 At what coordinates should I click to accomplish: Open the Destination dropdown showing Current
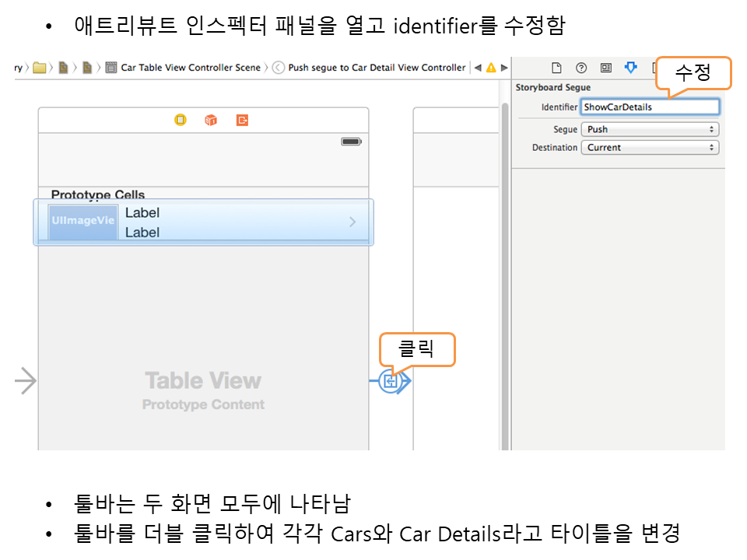click(650, 147)
